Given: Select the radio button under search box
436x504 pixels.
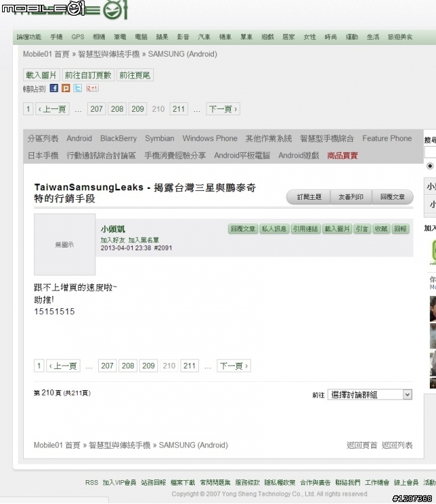Looking at the screenshot, I should 430,166.
